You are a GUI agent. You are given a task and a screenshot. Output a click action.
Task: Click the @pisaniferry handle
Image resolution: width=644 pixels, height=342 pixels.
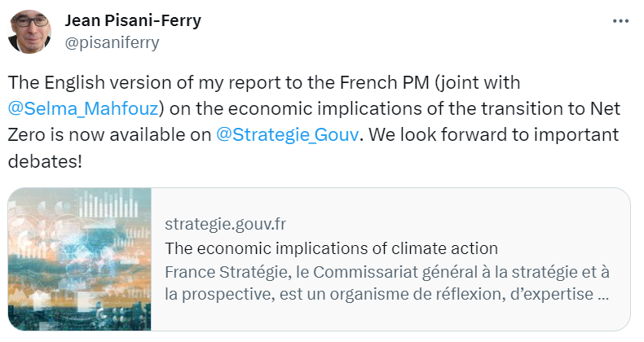112,43
